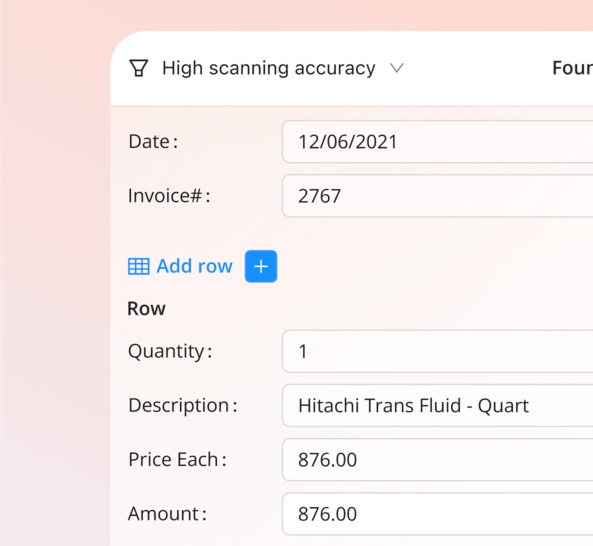Click the blue plus button
This screenshot has width=593, height=546.
261,266
